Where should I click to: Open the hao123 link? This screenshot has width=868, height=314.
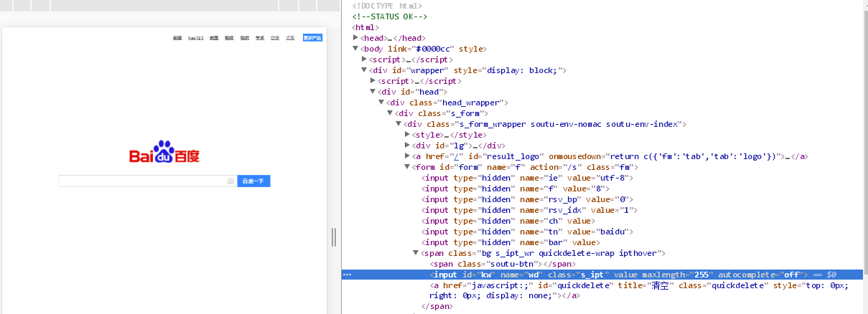(x=196, y=37)
